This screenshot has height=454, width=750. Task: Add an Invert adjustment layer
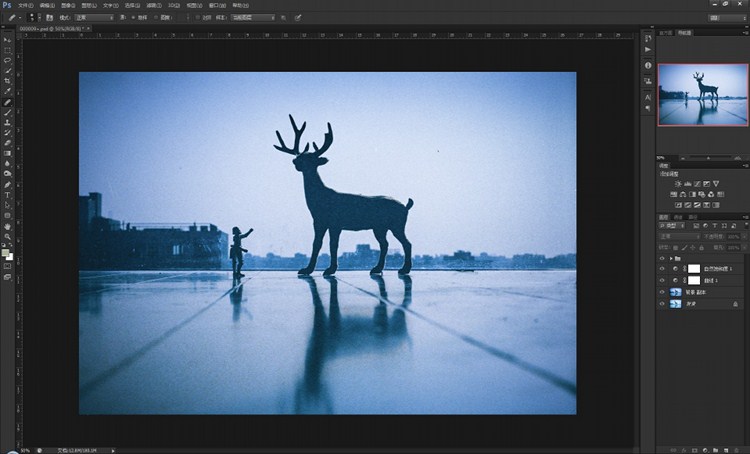click(x=678, y=205)
